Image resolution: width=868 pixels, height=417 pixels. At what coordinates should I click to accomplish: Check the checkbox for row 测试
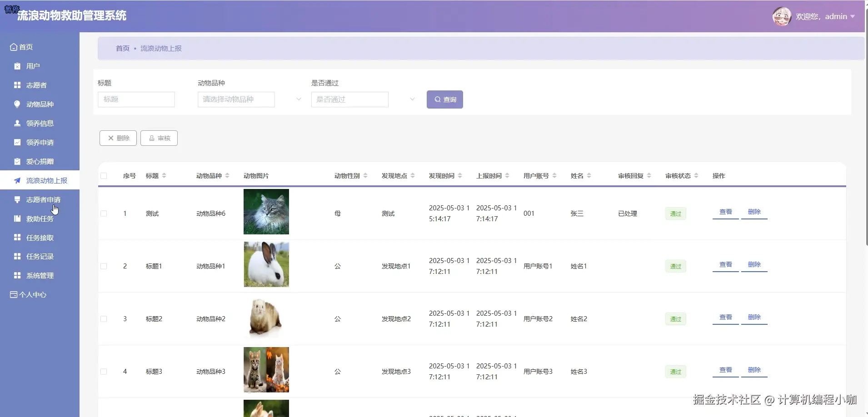[x=104, y=213]
